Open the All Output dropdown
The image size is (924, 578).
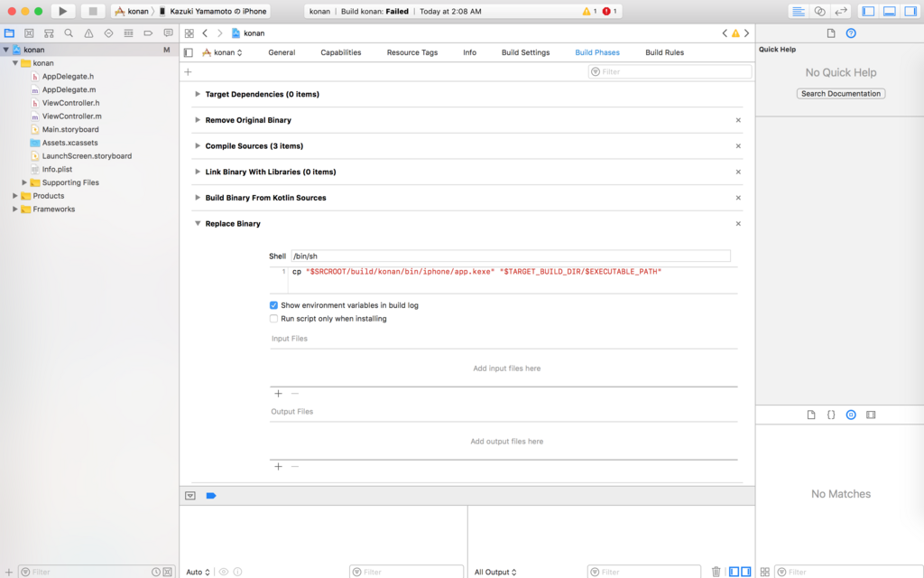point(495,572)
